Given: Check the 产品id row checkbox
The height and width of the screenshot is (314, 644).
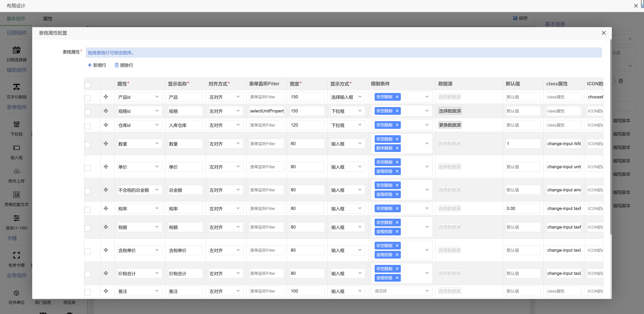Looking at the screenshot, I should pyautogui.click(x=88, y=98).
